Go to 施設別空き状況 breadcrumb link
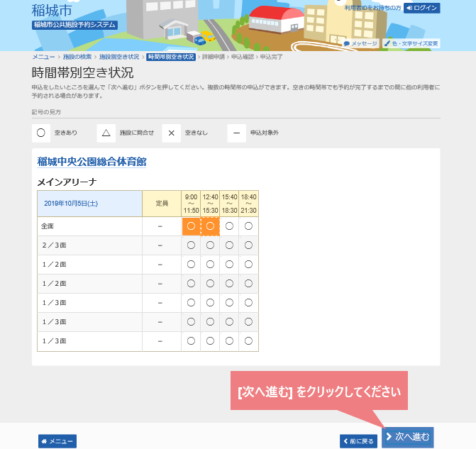This screenshot has height=449, width=476. click(119, 57)
